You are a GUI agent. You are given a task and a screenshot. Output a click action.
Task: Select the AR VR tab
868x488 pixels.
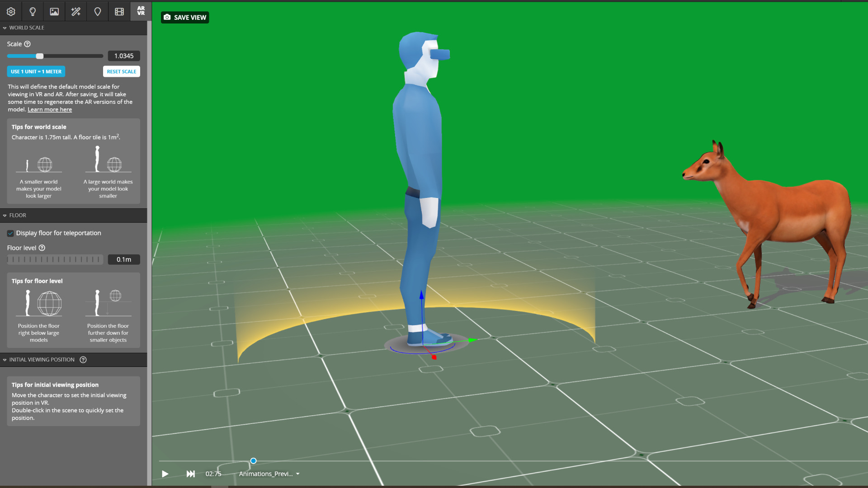(141, 11)
